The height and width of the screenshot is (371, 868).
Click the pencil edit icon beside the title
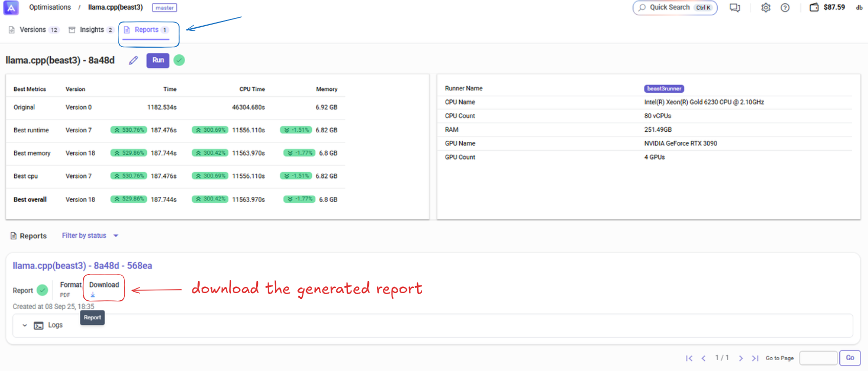pyautogui.click(x=134, y=60)
